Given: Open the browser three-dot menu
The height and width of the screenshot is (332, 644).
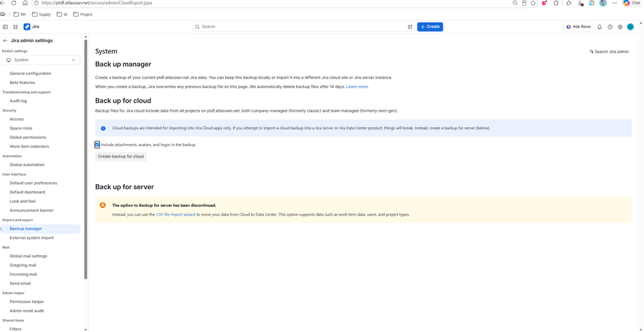Looking at the screenshot, I should point(614,3).
